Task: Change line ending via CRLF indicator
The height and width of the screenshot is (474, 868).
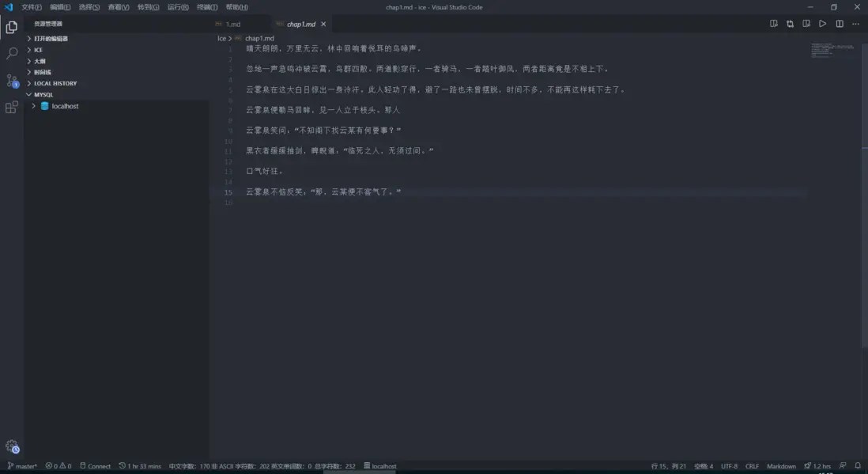Action: tap(752, 466)
